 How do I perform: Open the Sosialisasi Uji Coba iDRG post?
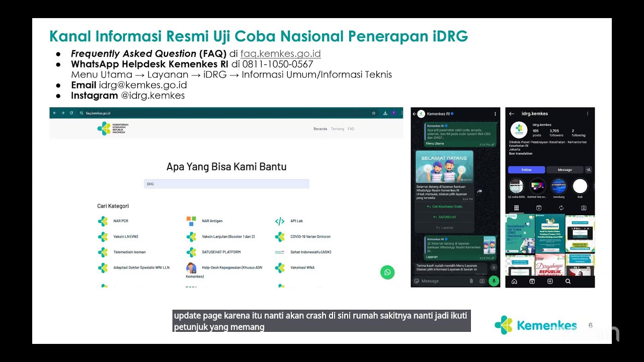click(x=520, y=234)
